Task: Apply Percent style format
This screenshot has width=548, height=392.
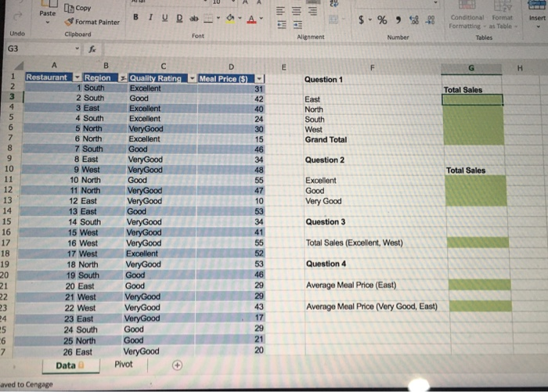Action: pos(382,20)
